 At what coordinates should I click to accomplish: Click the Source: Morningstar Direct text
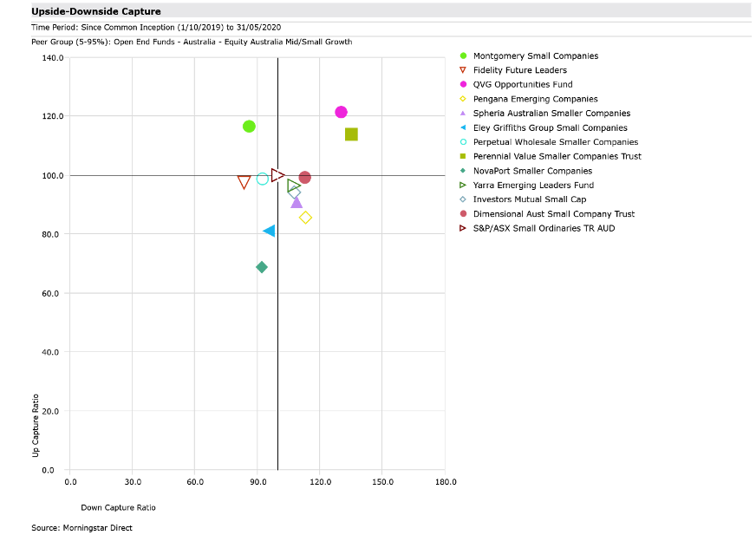pyautogui.click(x=82, y=528)
